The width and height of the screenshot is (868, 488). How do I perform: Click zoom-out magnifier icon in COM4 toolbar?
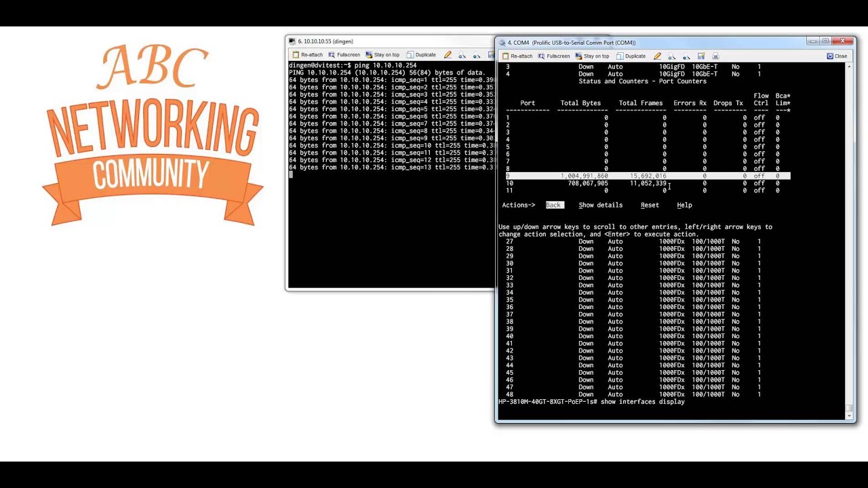tap(687, 56)
